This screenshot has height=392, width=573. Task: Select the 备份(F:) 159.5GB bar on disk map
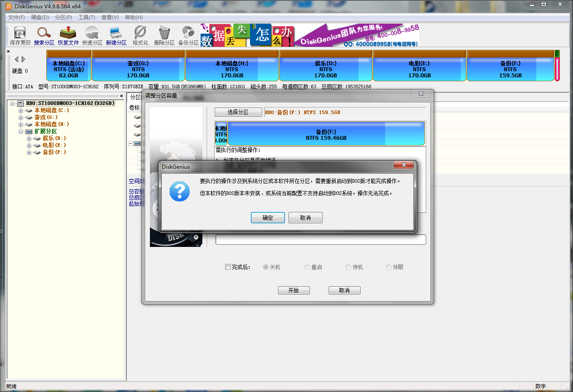click(510, 66)
